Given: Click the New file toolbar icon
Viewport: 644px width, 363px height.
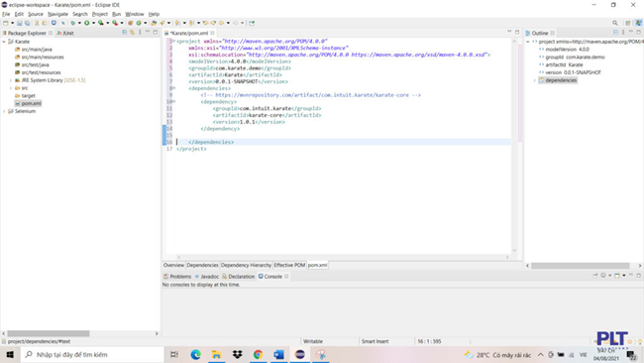Looking at the screenshot, I should (6, 23).
